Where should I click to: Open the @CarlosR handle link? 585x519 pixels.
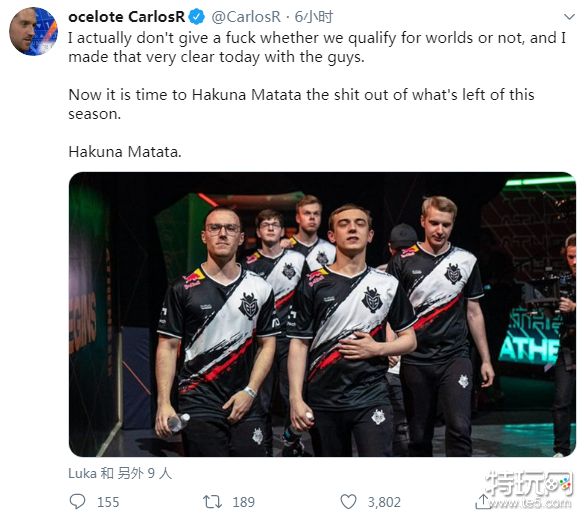pyautogui.click(x=246, y=17)
